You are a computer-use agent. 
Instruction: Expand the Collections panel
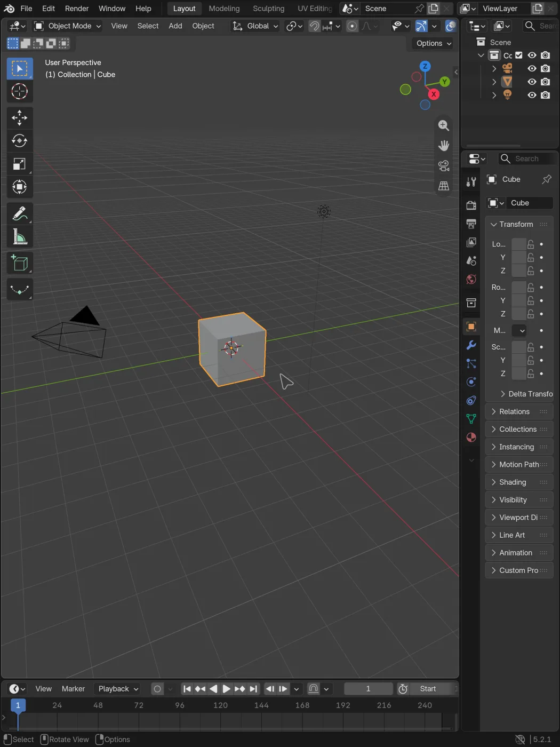tap(519, 430)
